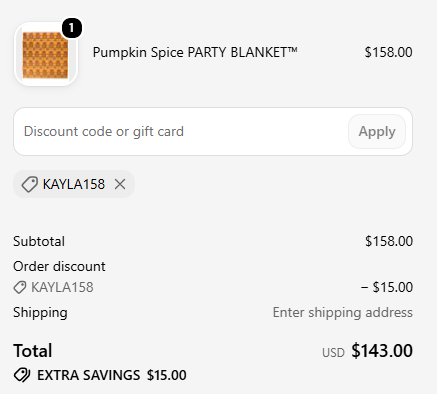
Task: Click the Shipping label
Action: coord(40,313)
